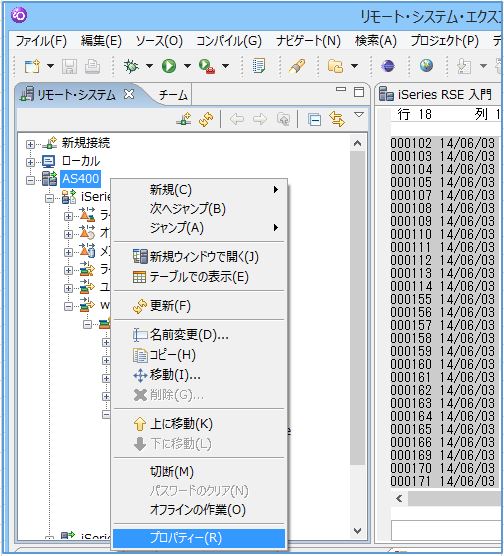The height and width of the screenshot is (556, 504).
Task: Open the 新規(C) submenu
Action: click(x=199, y=190)
